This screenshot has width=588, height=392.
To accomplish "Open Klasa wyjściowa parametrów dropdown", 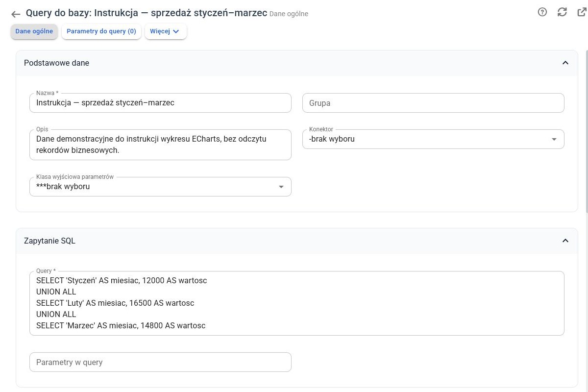I will click(x=160, y=187).
